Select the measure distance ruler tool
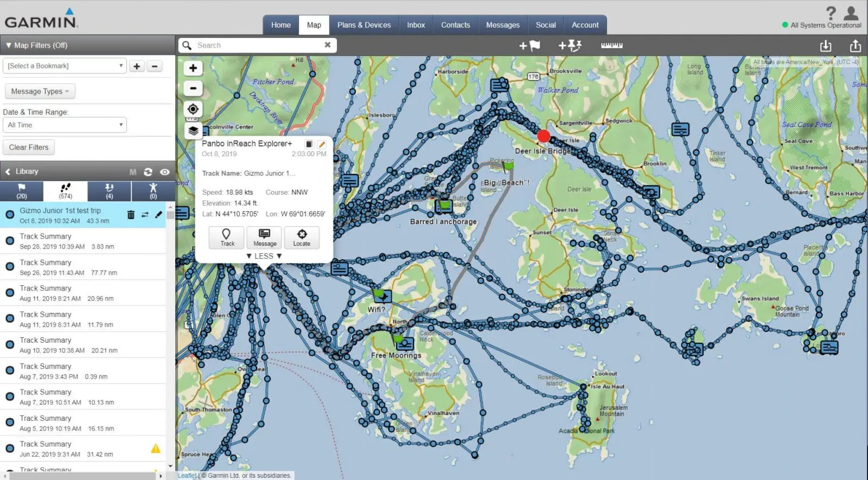 tap(611, 46)
